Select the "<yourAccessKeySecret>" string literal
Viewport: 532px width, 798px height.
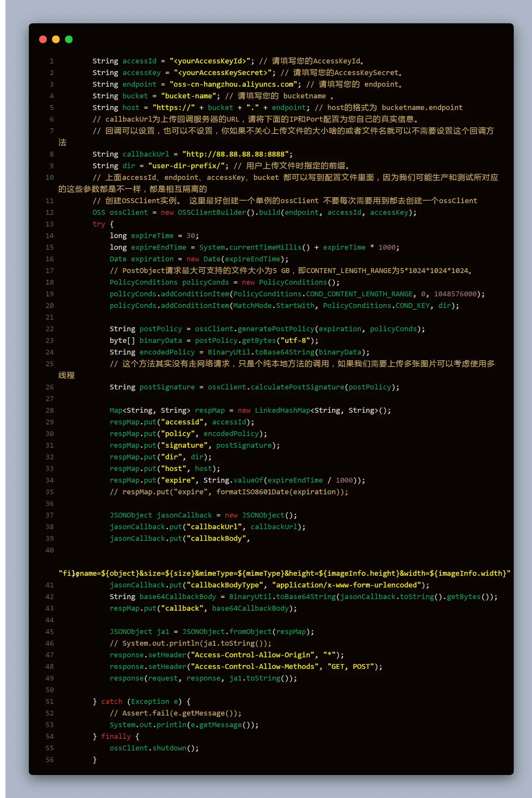pyautogui.click(x=223, y=73)
